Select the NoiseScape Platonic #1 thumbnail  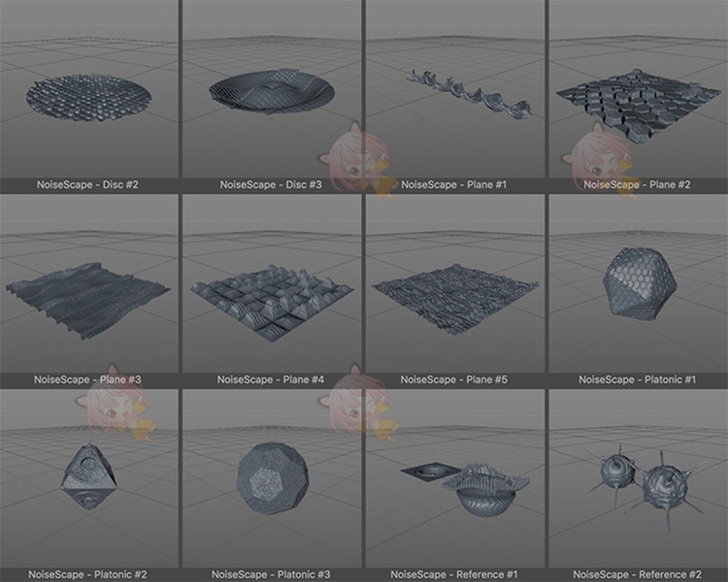point(639,283)
